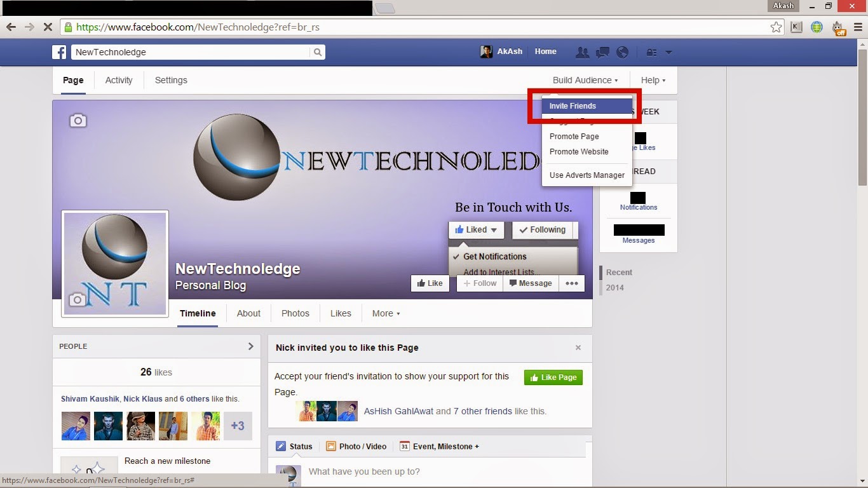868x488 pixels.
Task: Open the Timeline tab
Action: tap(198, 313)
